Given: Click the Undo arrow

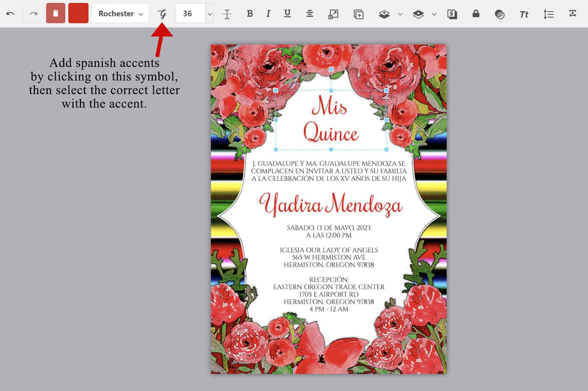Looking at the screenshot, I should click(10, 13).
